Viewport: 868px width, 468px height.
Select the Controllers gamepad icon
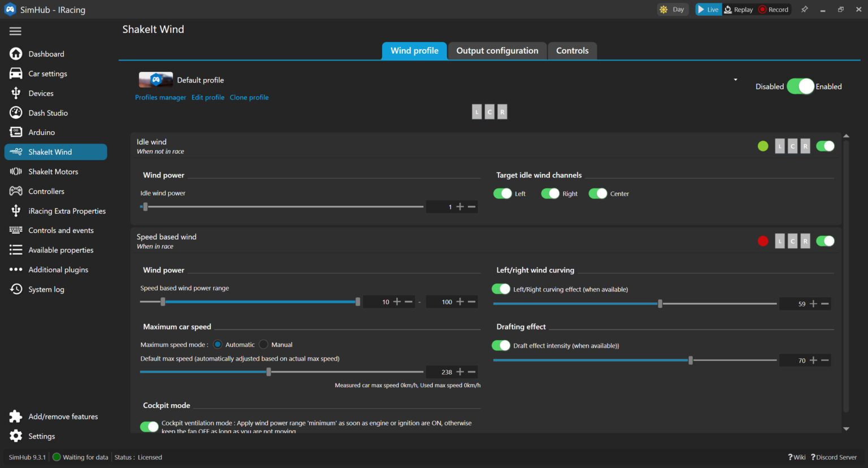(15, 191)
